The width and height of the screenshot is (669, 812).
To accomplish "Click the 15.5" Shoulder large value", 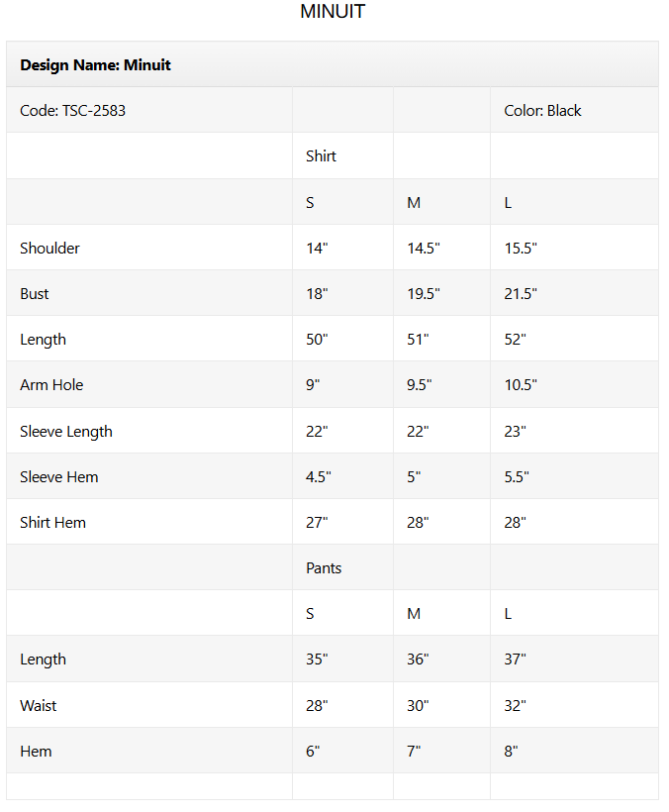I will coord(520,249).
